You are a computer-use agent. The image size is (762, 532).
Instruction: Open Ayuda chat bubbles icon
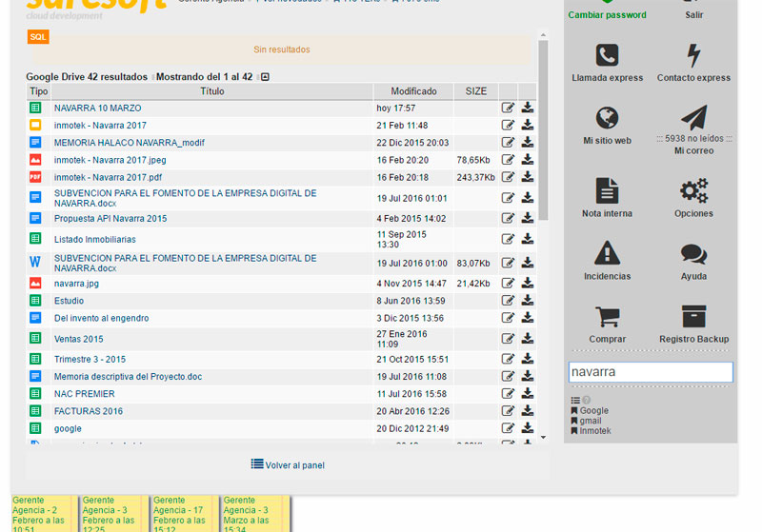tap(693, 254)
